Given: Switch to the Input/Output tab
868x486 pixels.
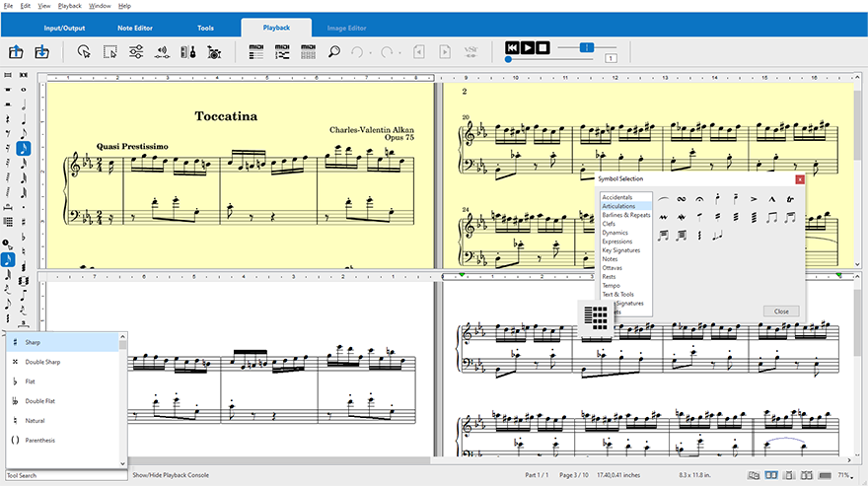Looking at the screenshot, I should (x=64, y=28).
